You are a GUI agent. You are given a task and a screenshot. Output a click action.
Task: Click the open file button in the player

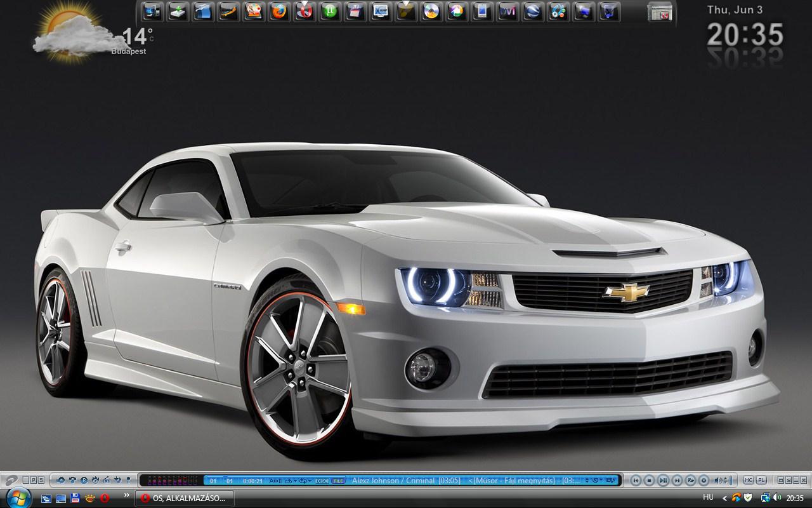691,481
